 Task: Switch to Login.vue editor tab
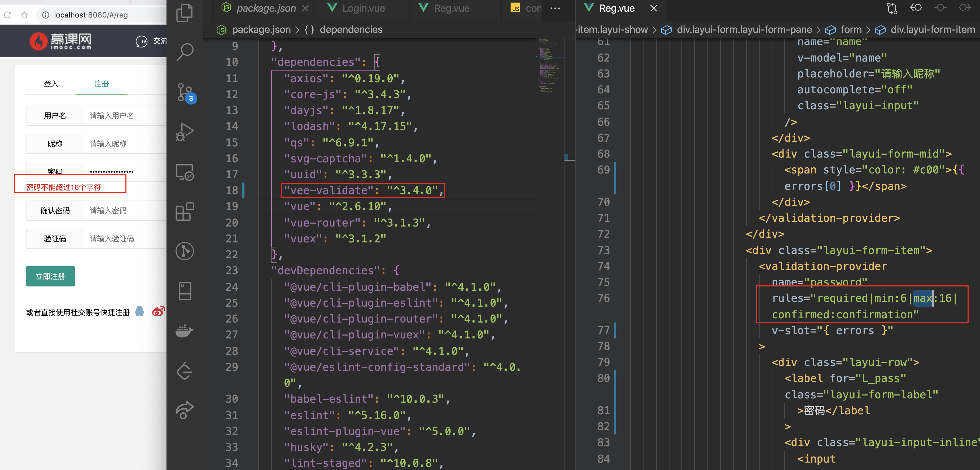[x=364, y=8]
